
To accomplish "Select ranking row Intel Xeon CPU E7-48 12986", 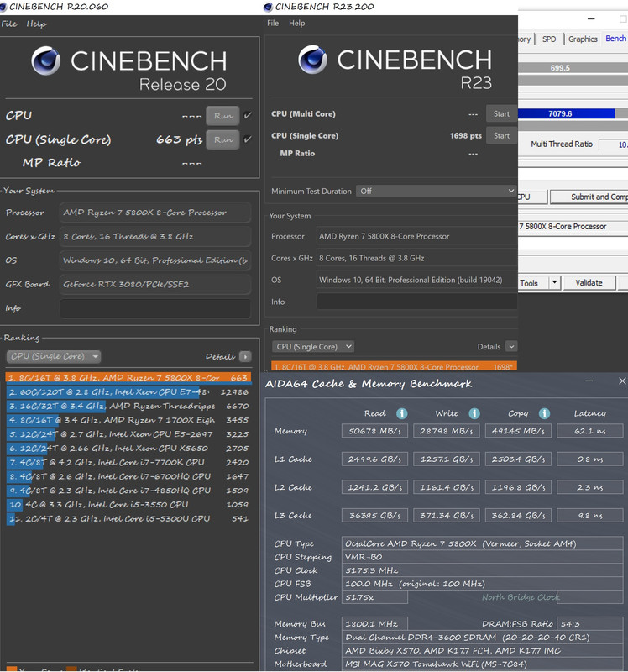I will [128, 391].
